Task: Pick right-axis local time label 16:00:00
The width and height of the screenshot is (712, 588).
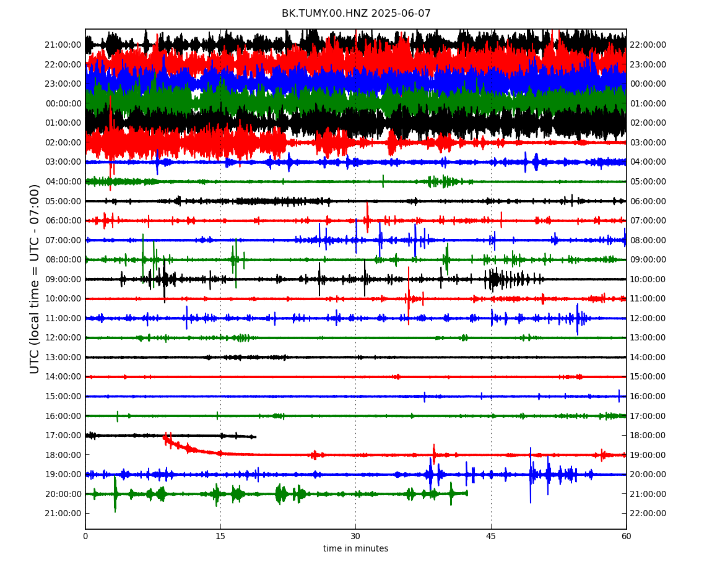Action: pyautogui.click(x=648, y=396)
